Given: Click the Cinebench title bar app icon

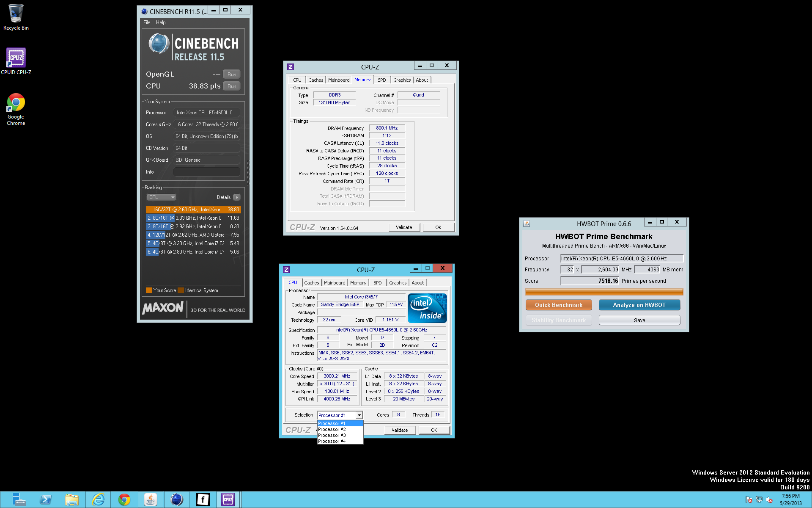Looking at the screenshot, I should (x=144, y=11).
